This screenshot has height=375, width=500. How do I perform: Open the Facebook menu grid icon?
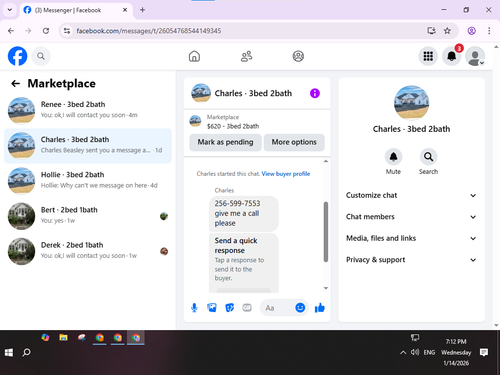428,56
